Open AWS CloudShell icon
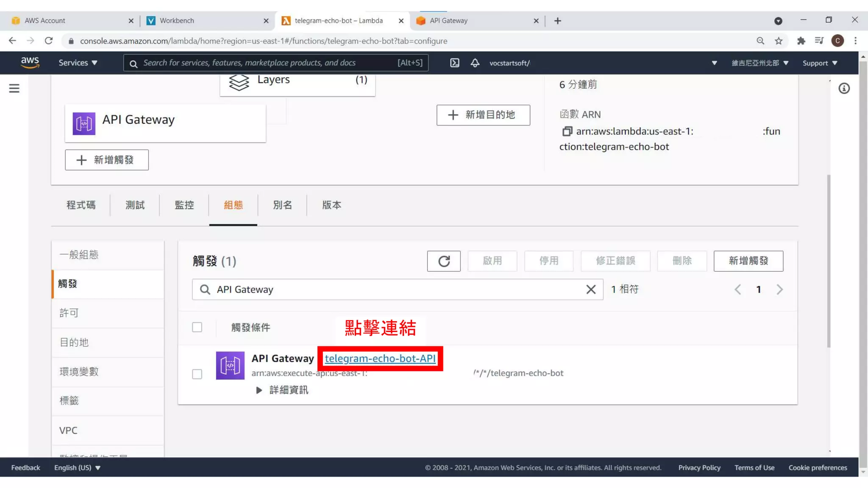The width and height of the screenshot is (868, 488). tap(454, 63)
